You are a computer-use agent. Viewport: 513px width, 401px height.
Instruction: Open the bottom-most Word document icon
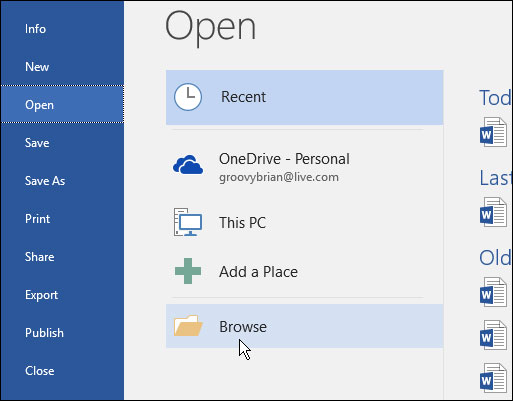click(x=493, y=378)
